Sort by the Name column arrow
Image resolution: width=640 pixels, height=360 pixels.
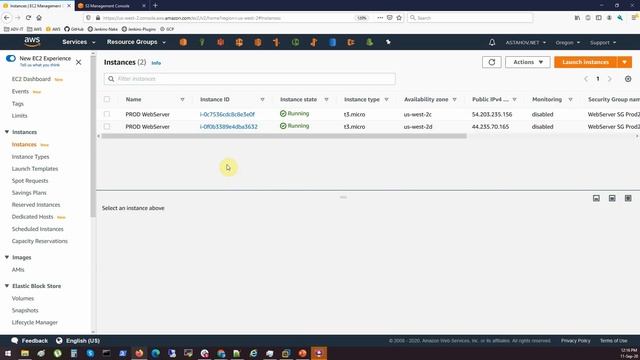(x=182, y=100)
